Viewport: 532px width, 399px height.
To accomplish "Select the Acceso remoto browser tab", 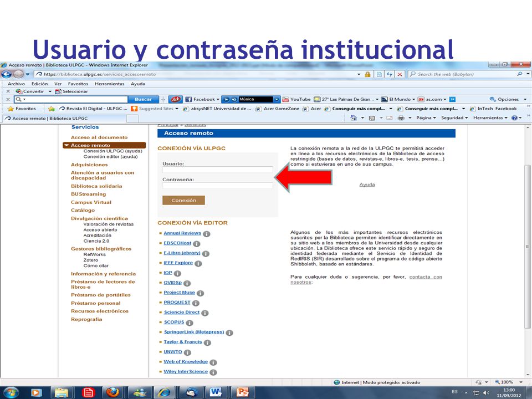I will click(x=64, y=118).
